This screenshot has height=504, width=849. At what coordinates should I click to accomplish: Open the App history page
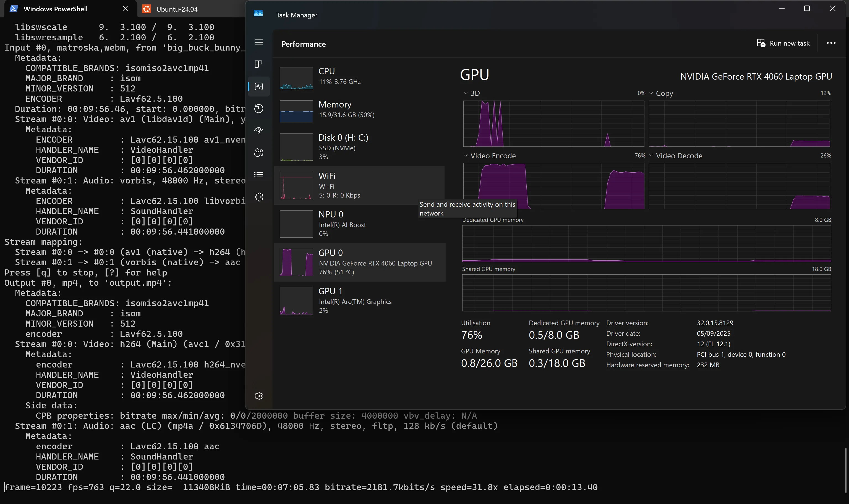(259, 108)
